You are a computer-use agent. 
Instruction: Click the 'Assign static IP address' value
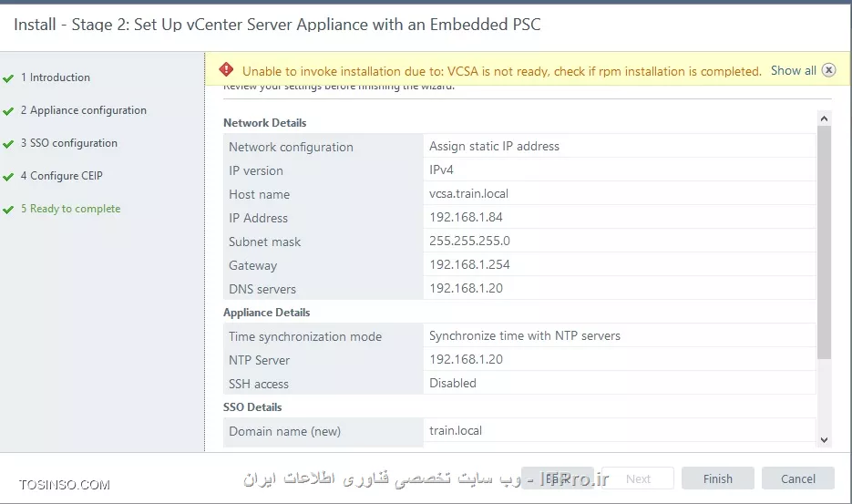(494, 146)
